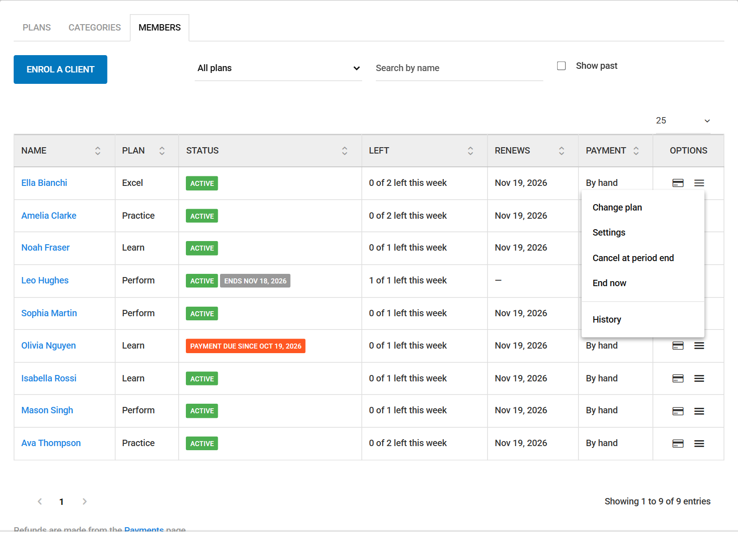Sort table by Renews column arrows
Viewport: 738px width, 560px height.
click(561, 151)
